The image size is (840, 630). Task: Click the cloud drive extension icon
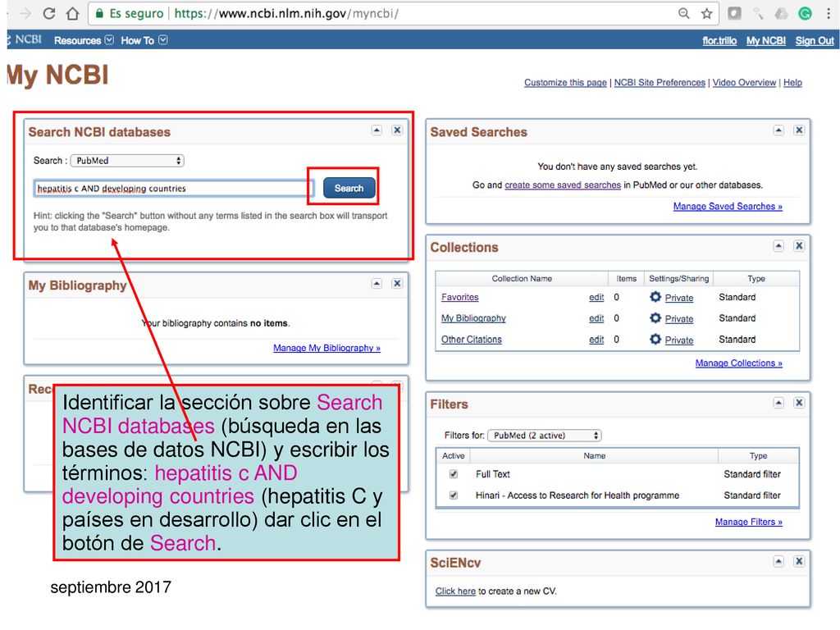[781, 14]
